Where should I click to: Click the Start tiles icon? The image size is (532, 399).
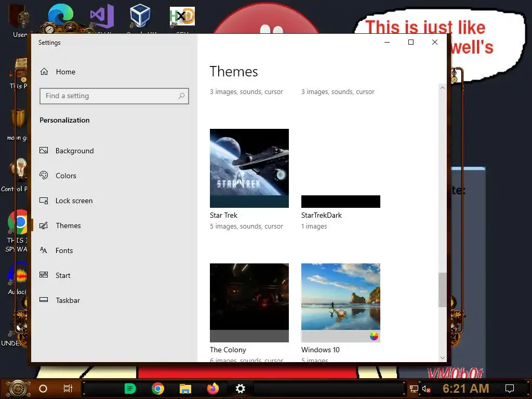coord(44,275)
